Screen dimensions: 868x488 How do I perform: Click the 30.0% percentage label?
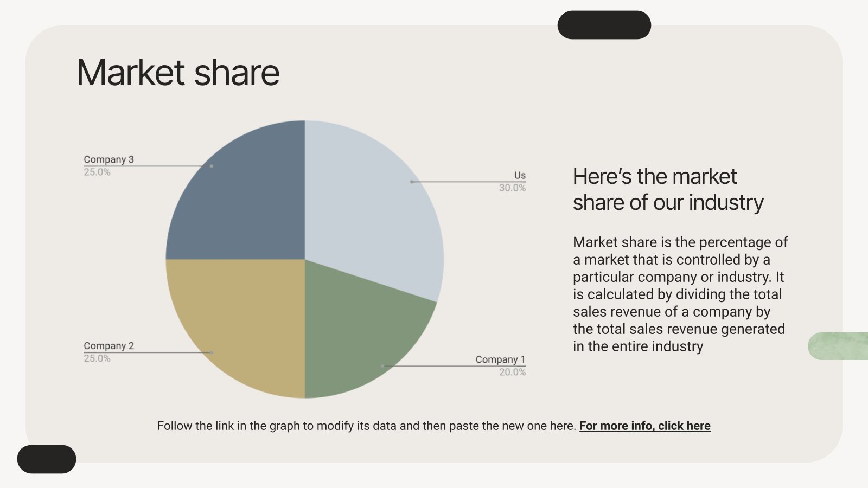point(512,188)
